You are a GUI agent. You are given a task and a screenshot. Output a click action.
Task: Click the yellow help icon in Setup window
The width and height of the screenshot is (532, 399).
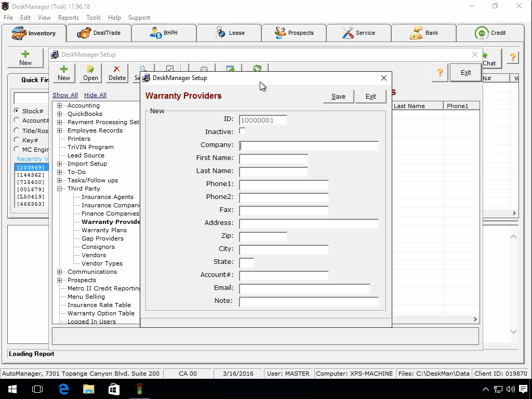[440, 72]
